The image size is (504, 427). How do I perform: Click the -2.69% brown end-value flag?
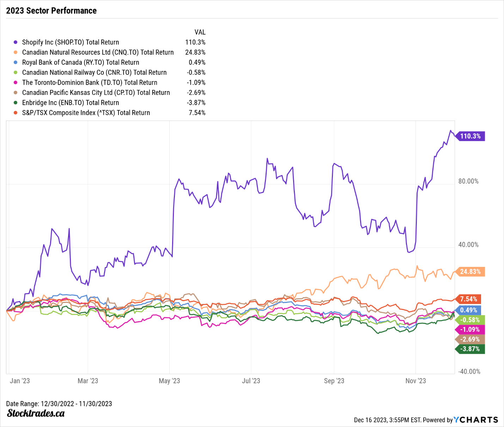[x=470, y=339]
